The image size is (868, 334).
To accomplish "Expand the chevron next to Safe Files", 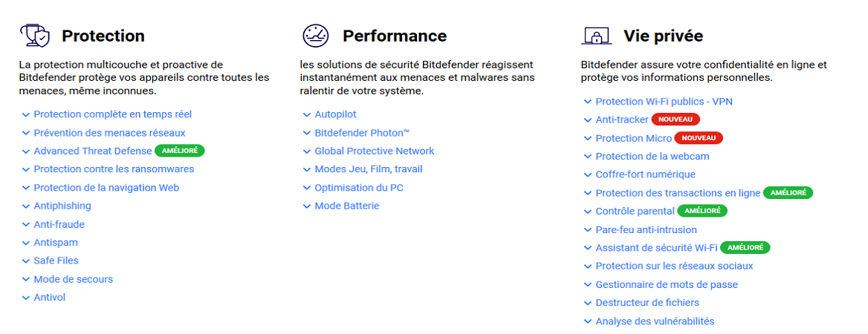I will coord(26,261).
